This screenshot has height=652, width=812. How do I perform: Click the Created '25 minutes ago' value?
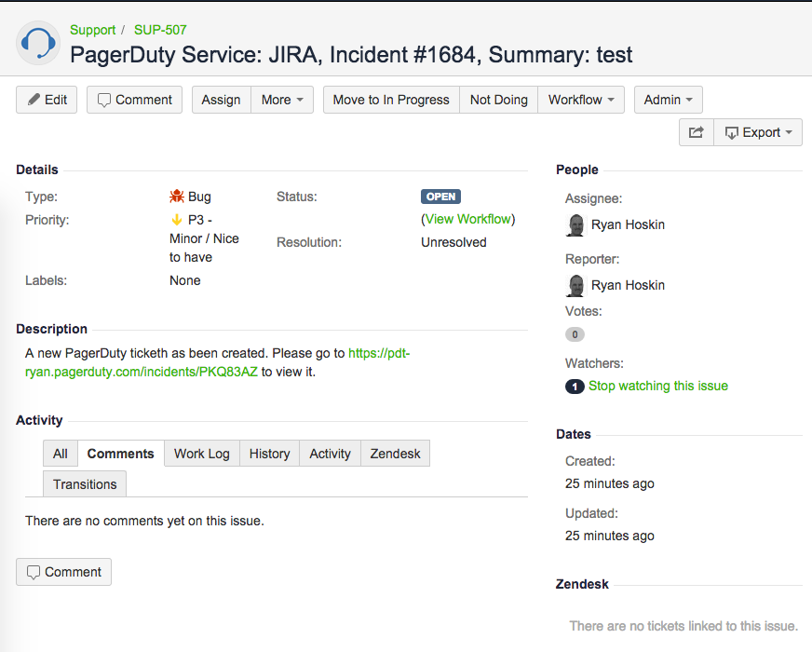point(610,483)
